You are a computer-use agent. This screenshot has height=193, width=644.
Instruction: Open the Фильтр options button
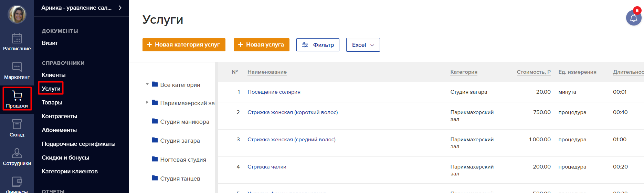pos(318,45)
